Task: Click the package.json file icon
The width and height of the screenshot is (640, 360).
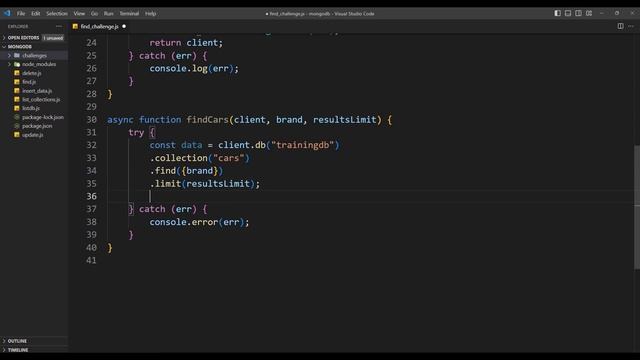Action: [17, 126]
